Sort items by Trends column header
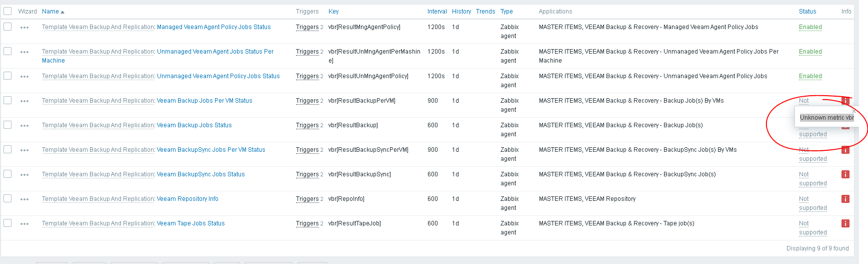 (x=485, y=12)
